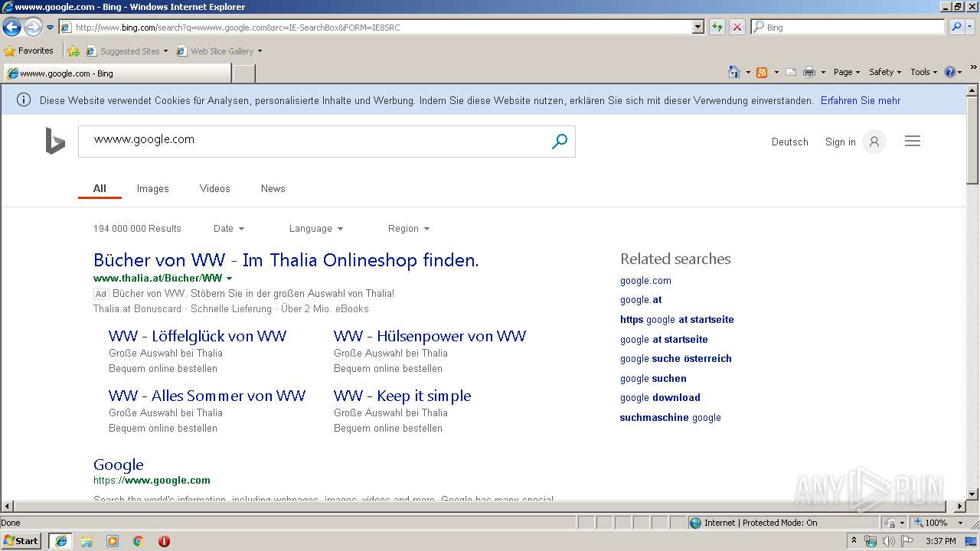Image resolution: width=980 pixels, height=551 pixels.
Task: Click the address bar URL field
Action: coord(375,28)
